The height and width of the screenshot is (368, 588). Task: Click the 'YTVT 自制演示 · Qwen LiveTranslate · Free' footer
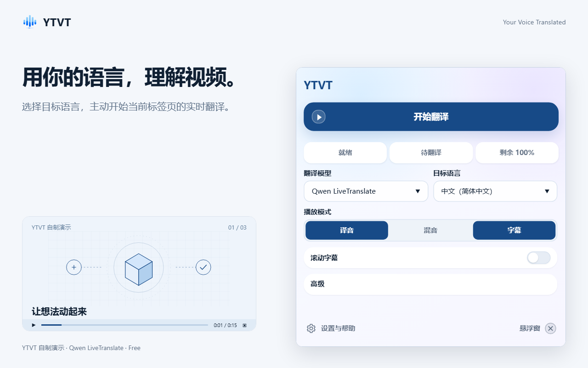tap(81, 348)
